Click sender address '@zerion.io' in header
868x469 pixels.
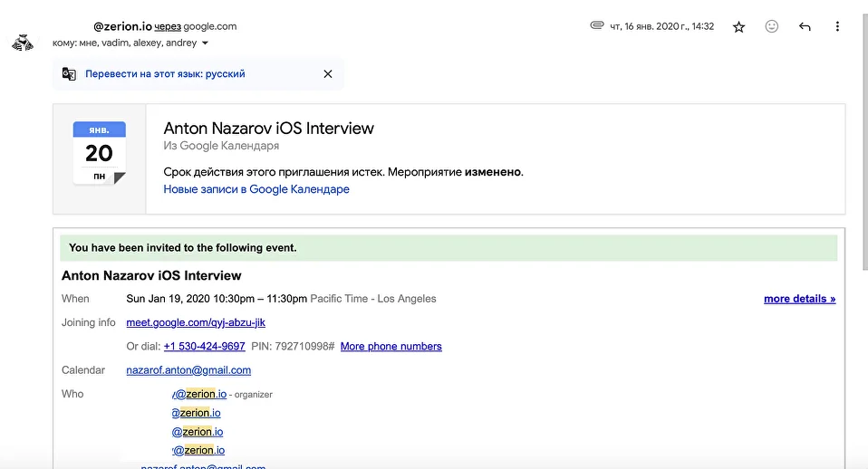[x=122, y=26]
